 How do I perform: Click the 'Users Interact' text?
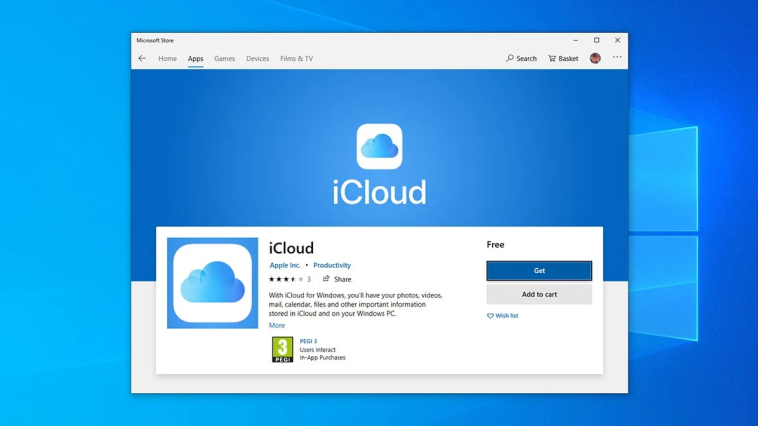pos(317,350)
